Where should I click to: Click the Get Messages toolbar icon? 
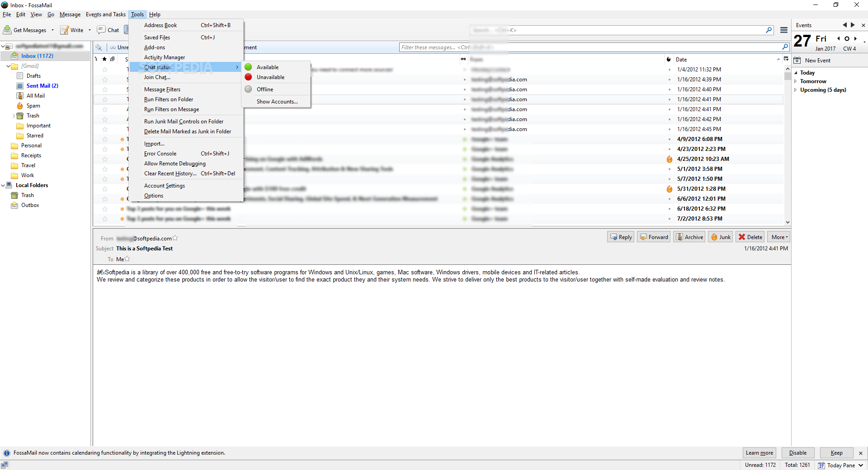click(8, 30)
